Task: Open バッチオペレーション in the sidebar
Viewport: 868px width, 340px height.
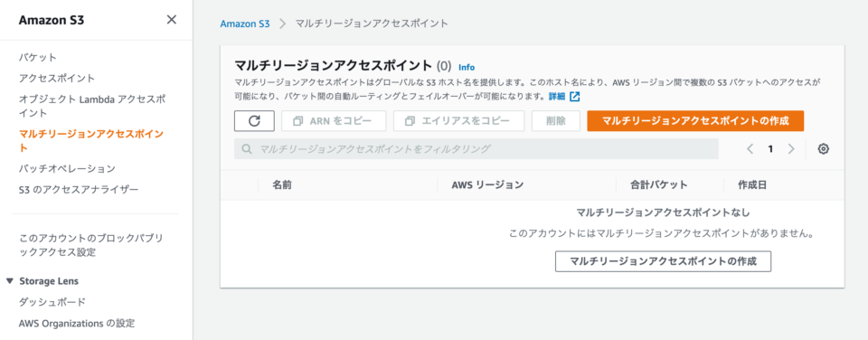Action: click(67, 168)
